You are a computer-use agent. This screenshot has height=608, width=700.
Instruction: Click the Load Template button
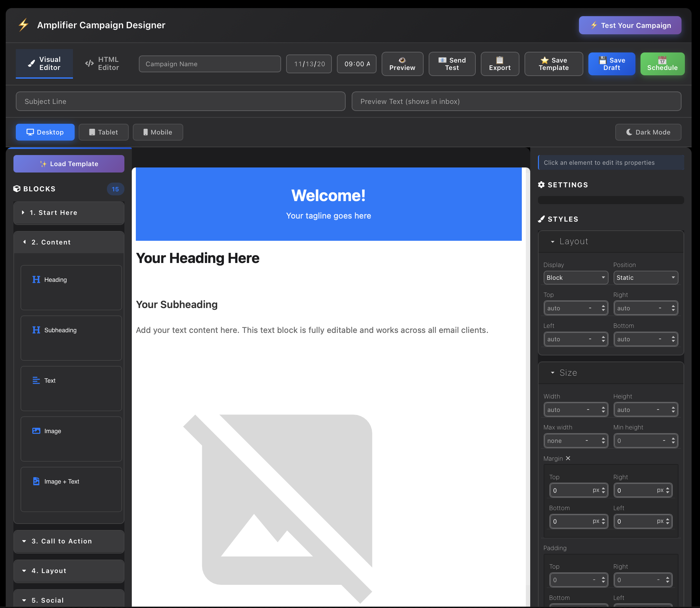69,163
